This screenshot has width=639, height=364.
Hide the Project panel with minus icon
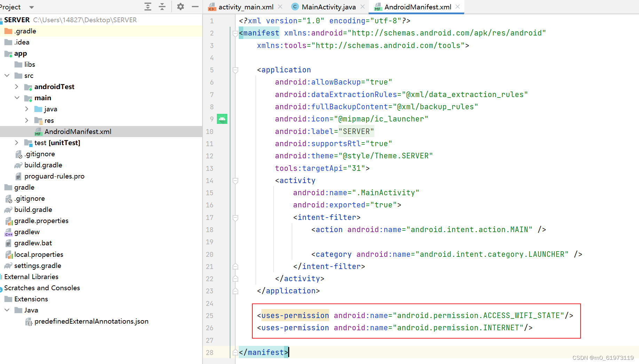point(195,7)
